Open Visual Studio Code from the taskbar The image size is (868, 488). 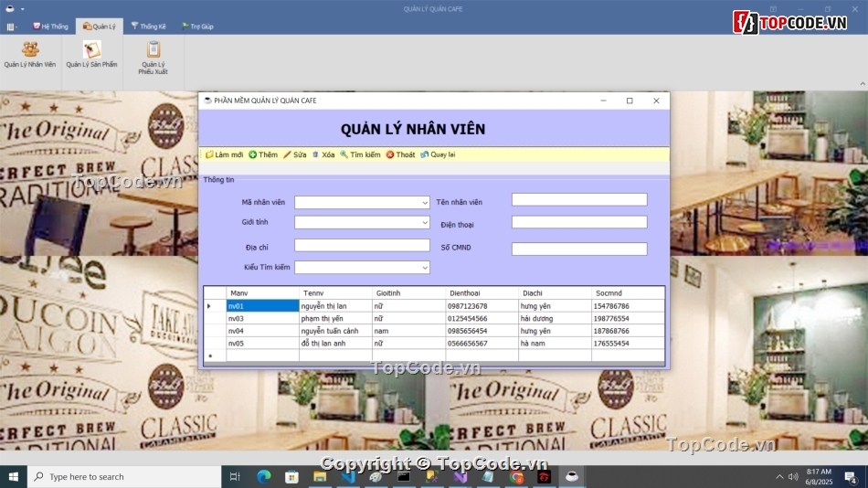[x=348, y=476]
